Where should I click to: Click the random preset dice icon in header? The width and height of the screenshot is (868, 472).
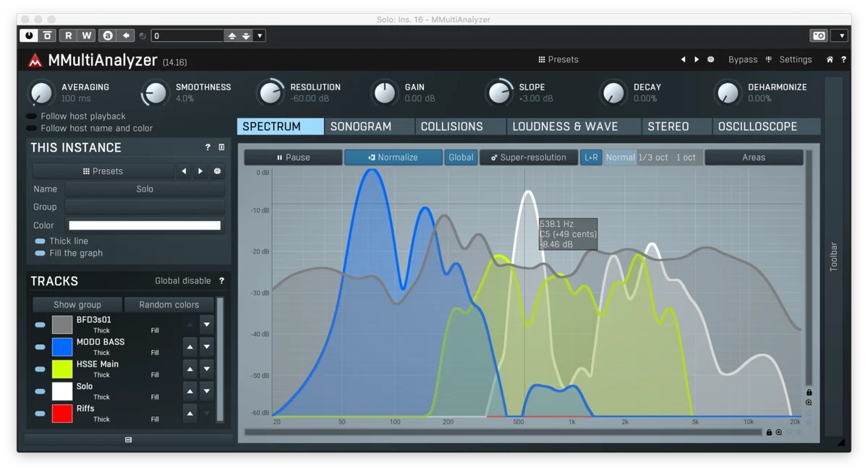711,59
